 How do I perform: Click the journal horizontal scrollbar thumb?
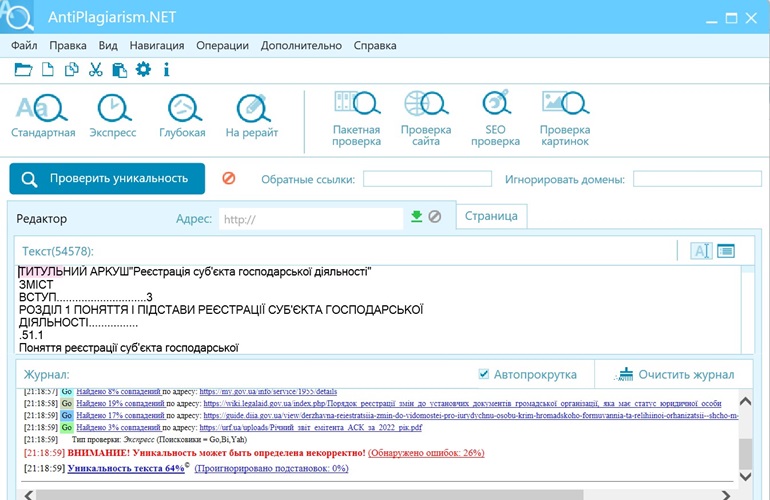[x=309, y=495]
